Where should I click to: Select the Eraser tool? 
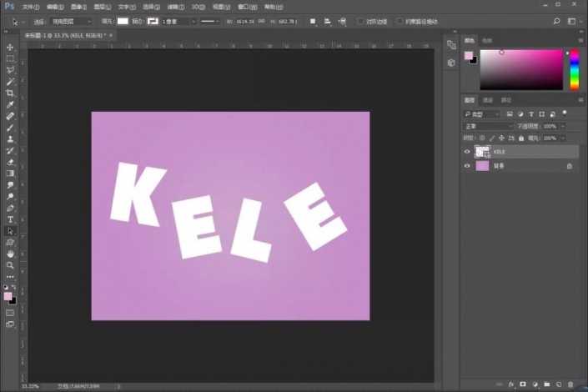10,162
